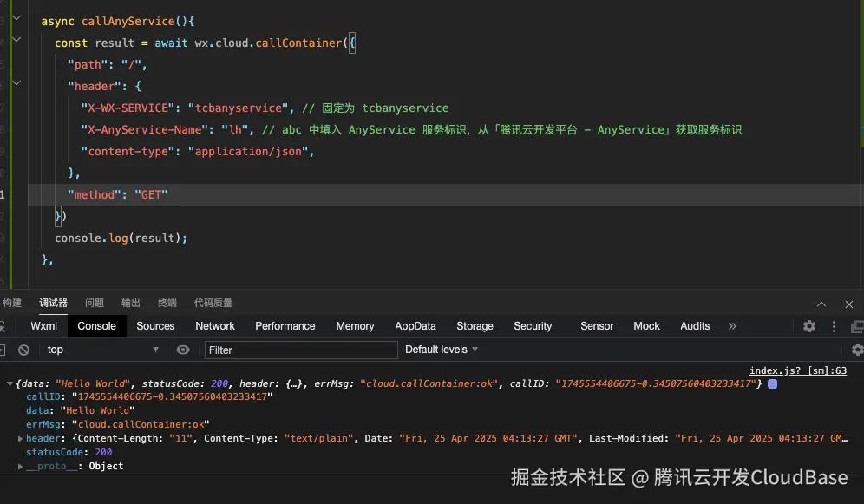
Task: Open the Mock tab
Action: click(646, 326)
